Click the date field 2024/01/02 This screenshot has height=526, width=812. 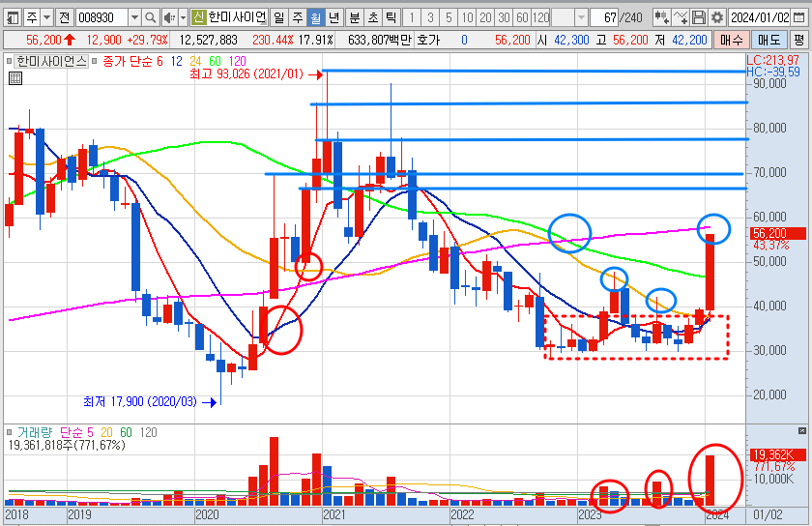click(x=760, y=18)
